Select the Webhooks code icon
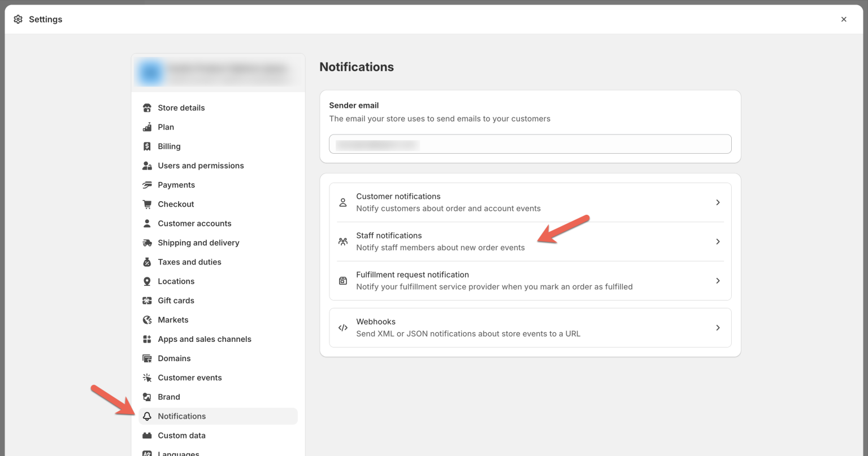This screenshot has height=456, width=868. pos(342,328)
